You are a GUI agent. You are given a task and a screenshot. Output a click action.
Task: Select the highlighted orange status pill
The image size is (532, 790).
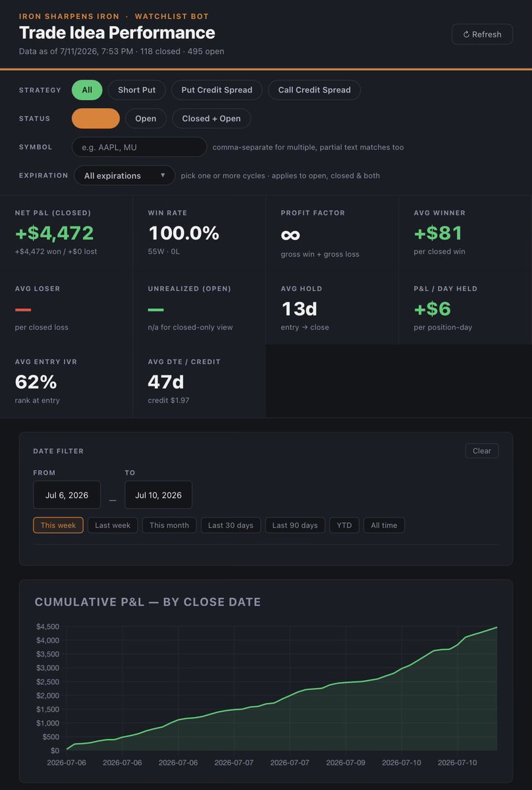tap(95, 118)
